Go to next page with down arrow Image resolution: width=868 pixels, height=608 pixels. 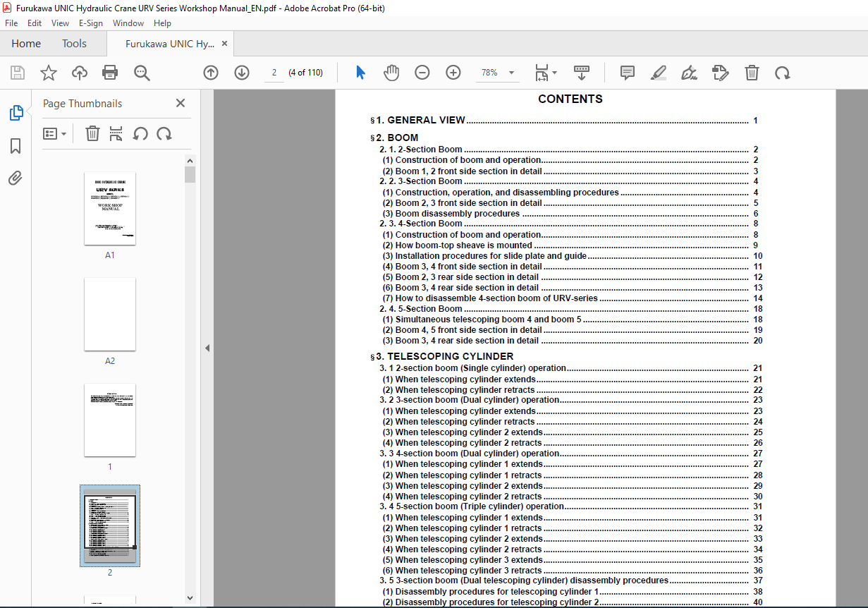pyautogui.click(x=242, y=73)
